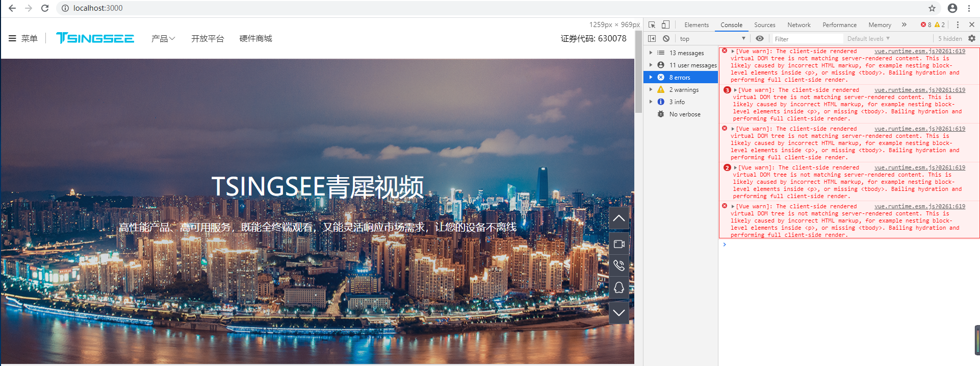Image resolution: width=980 pixels, height=366 pixels.
Task: Activate DevTools inspect element picker
Action: [652, 25]
